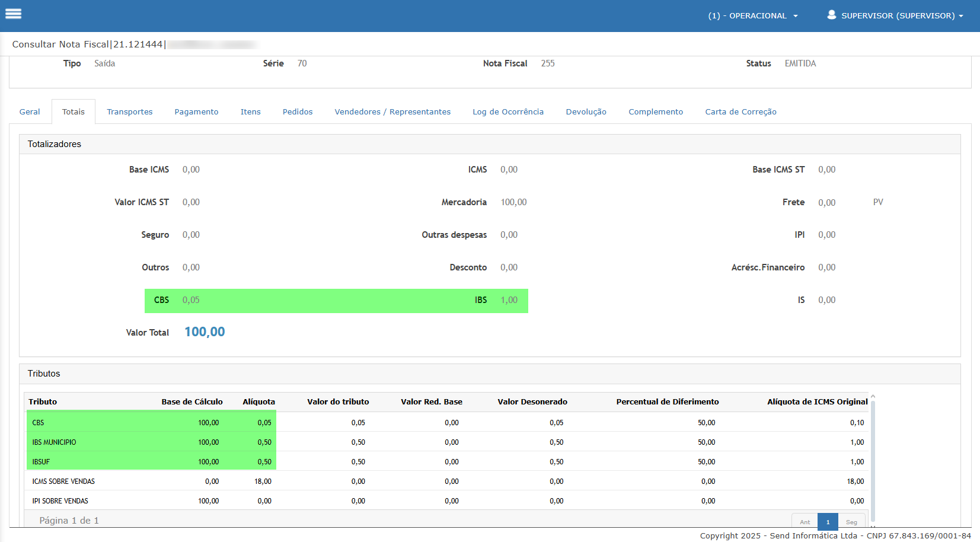Switch to the Geral tab
980x542 pixels.
pos(30,112)
